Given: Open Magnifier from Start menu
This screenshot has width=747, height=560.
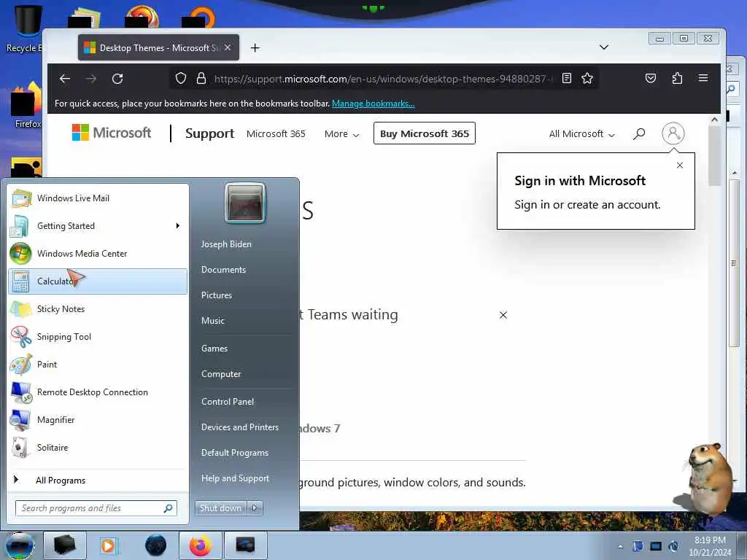Looking at the screenshot, I should pos(98,419).
